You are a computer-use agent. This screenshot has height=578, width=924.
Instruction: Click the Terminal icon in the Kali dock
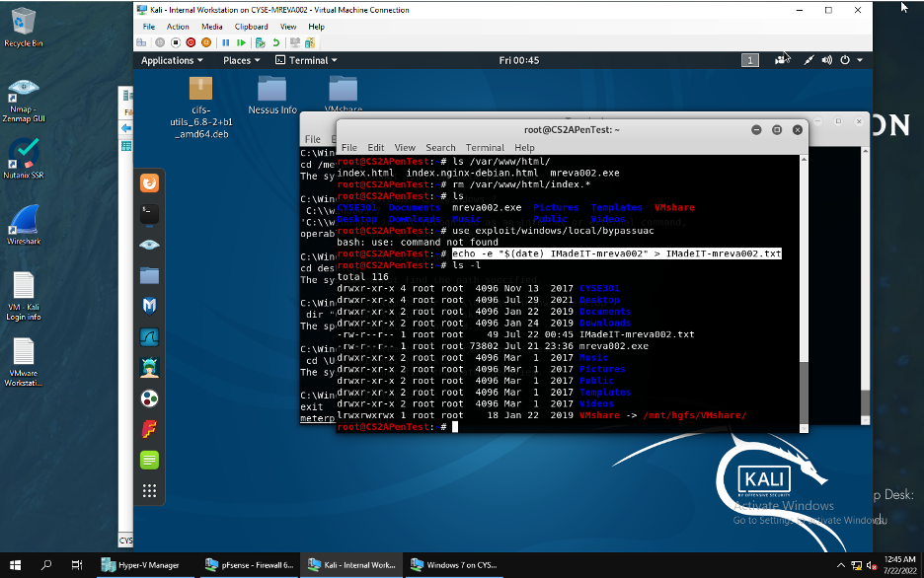(x=149, y=214)
